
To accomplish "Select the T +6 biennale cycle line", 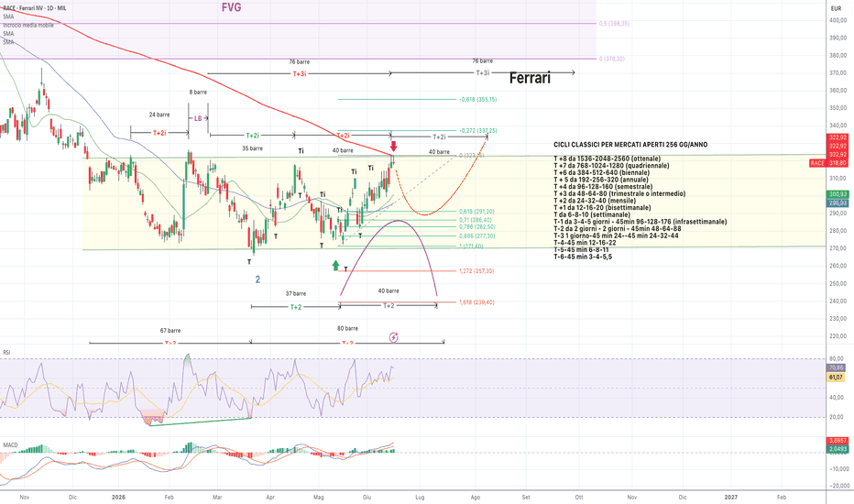I will click(602, 172).
